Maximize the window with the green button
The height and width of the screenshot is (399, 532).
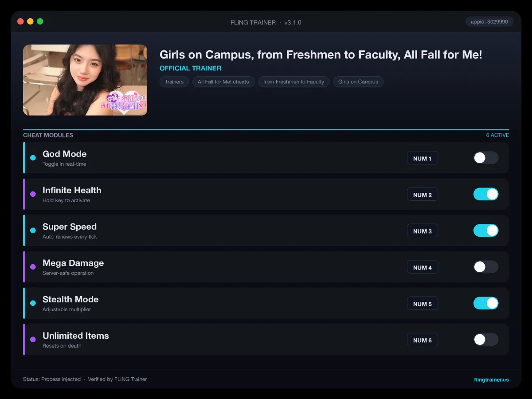tap(40, 21)
